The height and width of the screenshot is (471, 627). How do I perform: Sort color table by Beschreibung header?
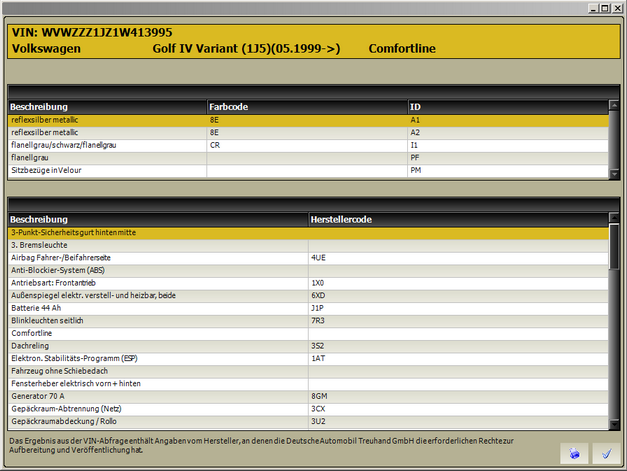[107, 107]
